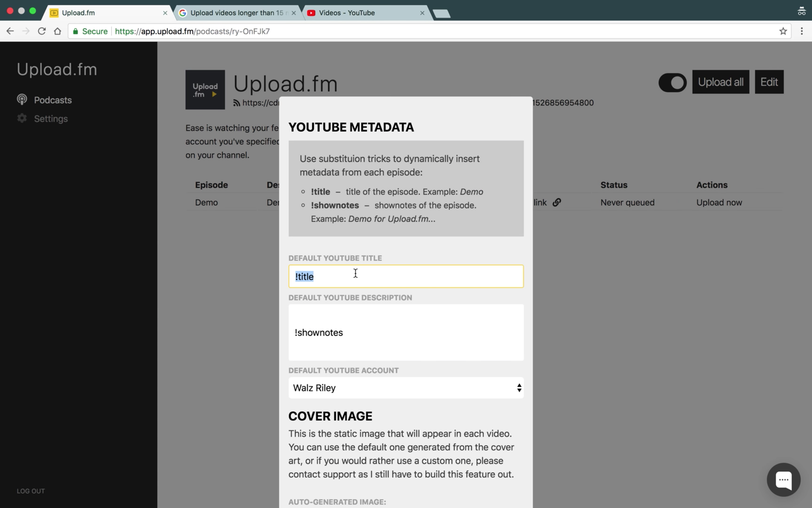Image resolution: width=812 pixels, height=508 pixels.
Task: Click the chain link icon in Demo row
Action: point(557,202)
